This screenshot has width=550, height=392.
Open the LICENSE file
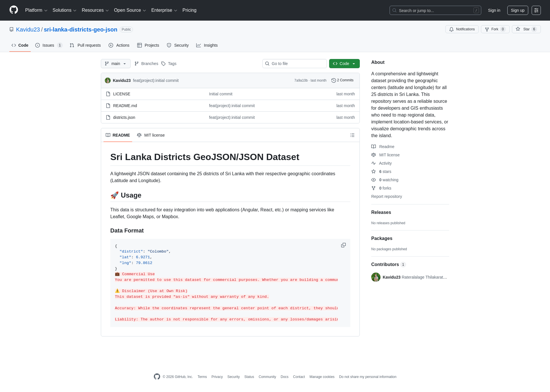point(122,94)
